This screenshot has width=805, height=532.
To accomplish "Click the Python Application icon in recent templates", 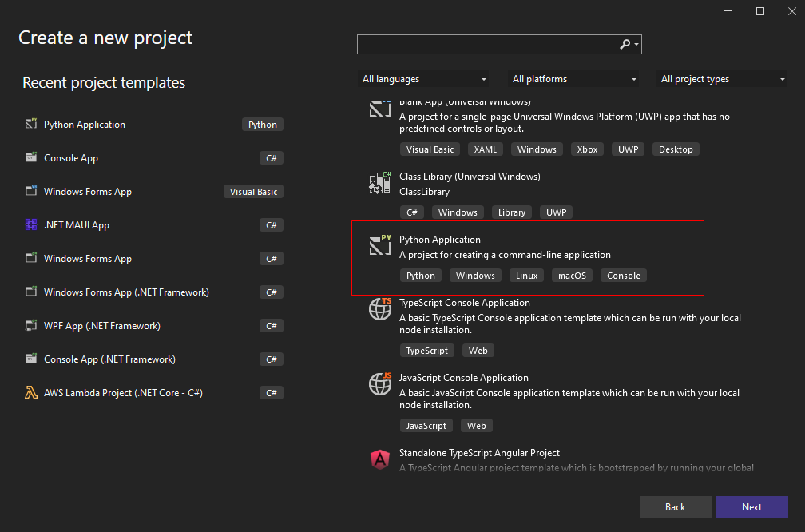I will point(31,124).
